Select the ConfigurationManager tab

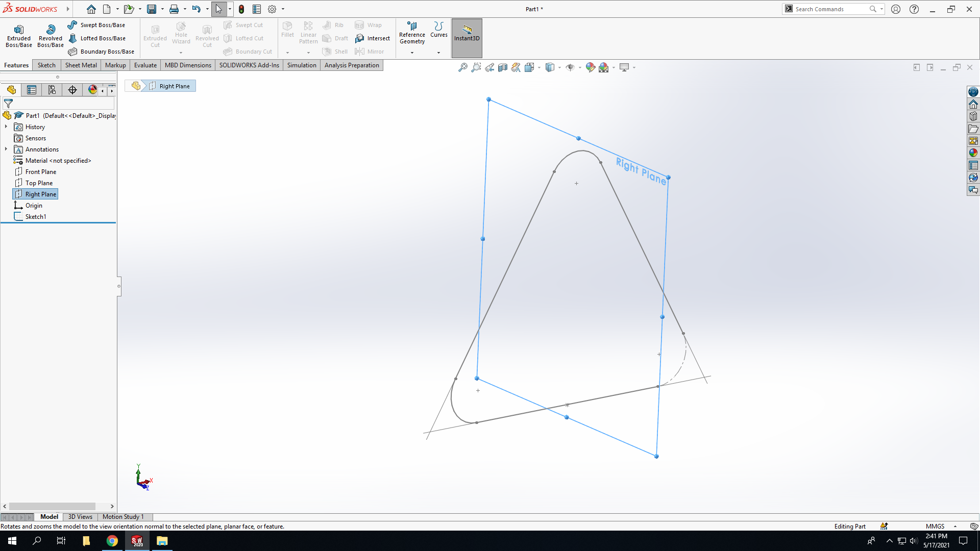(52, 90)
